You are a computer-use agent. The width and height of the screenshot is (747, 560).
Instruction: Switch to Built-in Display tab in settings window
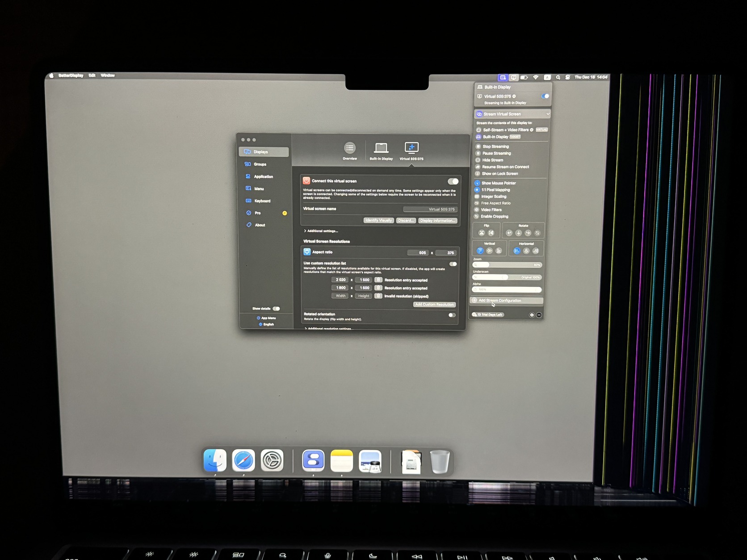[x=381, y=151]
